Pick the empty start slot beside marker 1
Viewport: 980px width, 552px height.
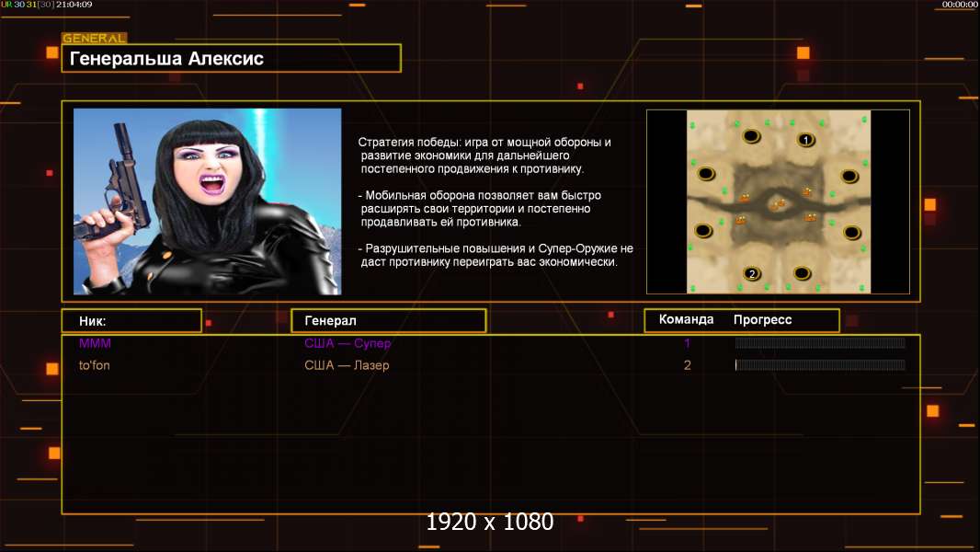[x=751, y=135]
